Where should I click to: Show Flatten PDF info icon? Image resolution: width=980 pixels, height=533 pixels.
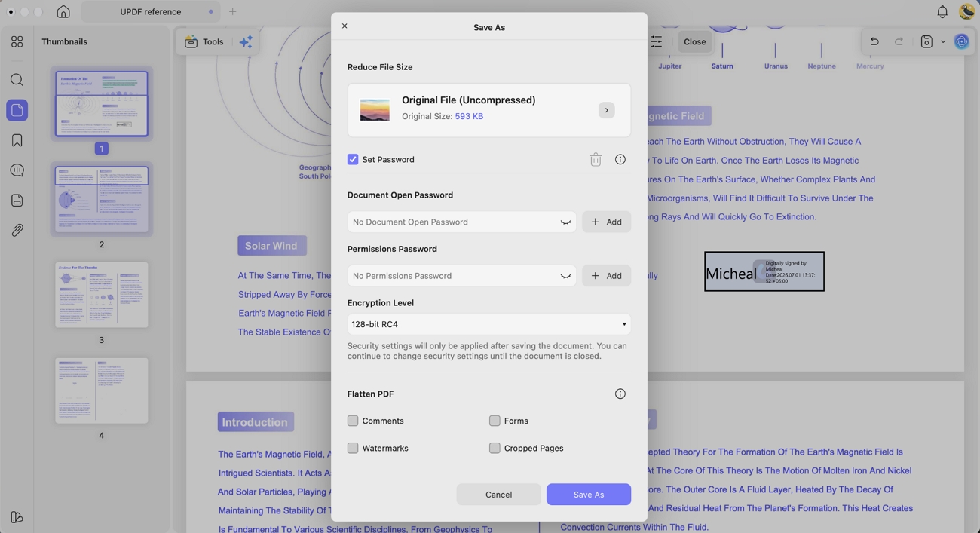[x=620, y=394]
